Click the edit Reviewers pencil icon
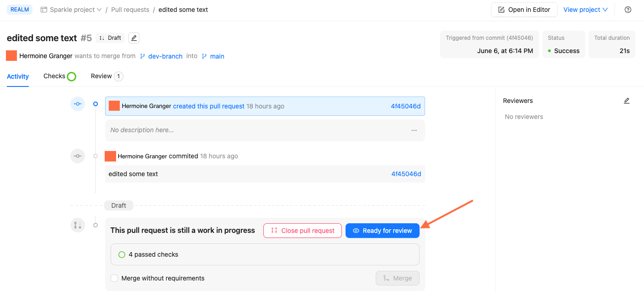644x291 pixels. (627, 101)
